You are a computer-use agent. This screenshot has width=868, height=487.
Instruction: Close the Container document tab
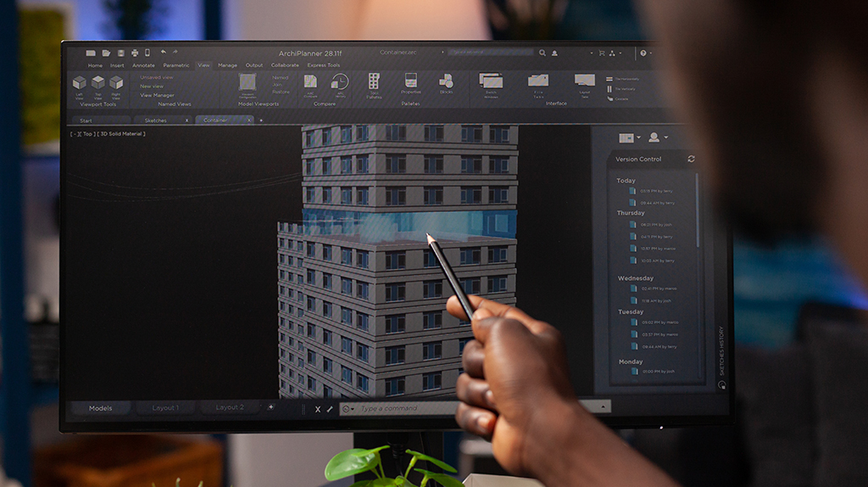249,120
